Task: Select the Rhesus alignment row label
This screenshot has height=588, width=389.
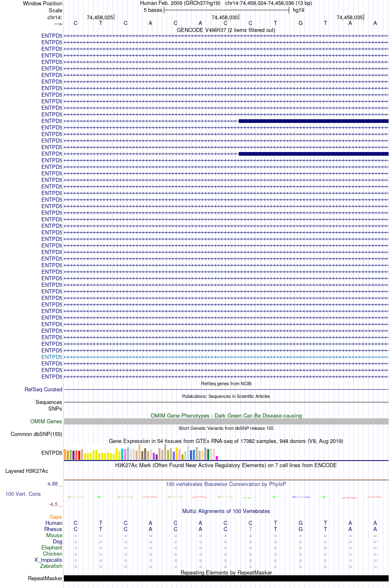Action: [53, 529]
